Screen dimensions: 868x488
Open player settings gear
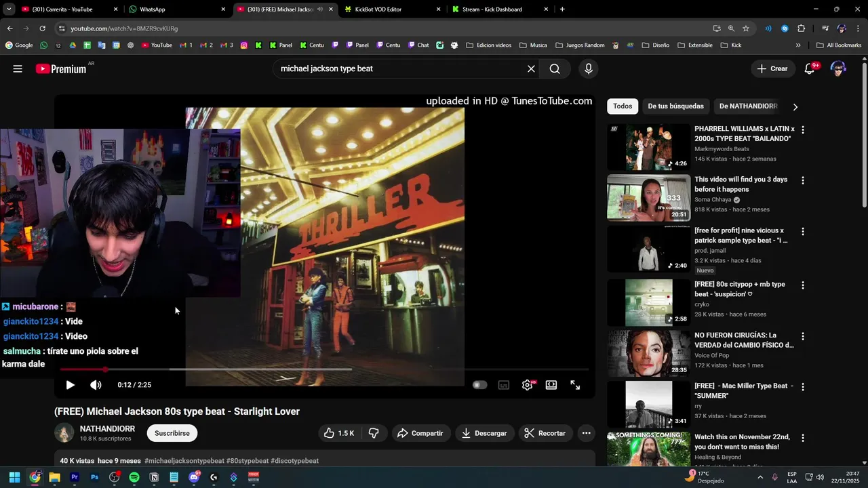click(x=528, y=385)
